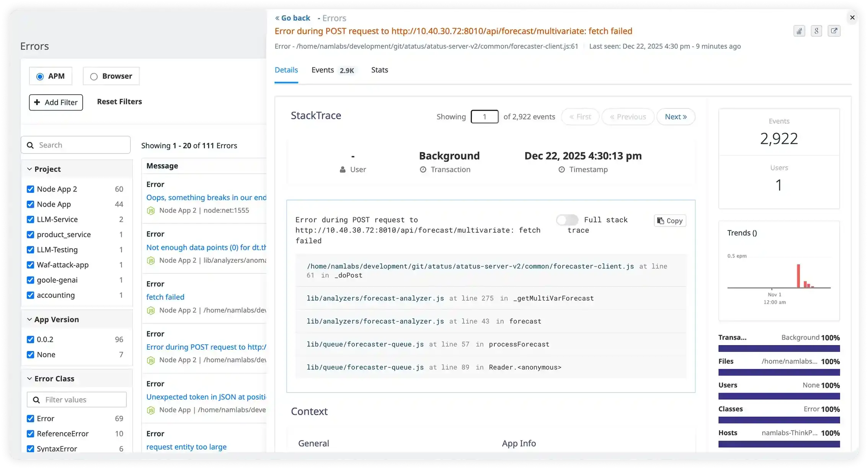Viewport: 868px width, 469px height.
Task: Collapse the Project filter section
Action: 29,169
